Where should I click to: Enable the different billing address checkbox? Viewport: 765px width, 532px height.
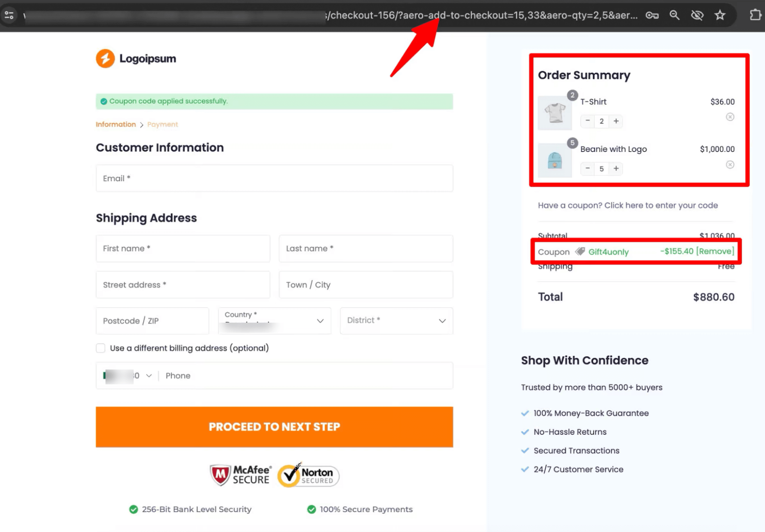pos(100,348)
